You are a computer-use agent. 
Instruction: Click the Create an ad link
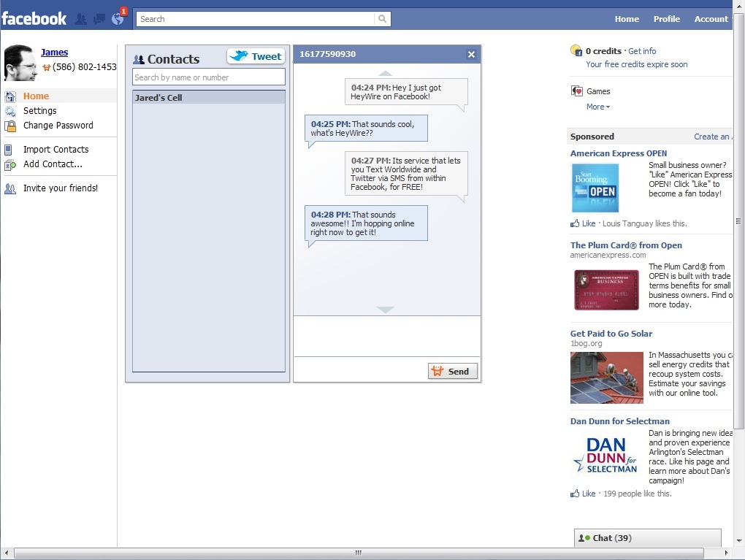pyautogui.click(x=713, y=137)
